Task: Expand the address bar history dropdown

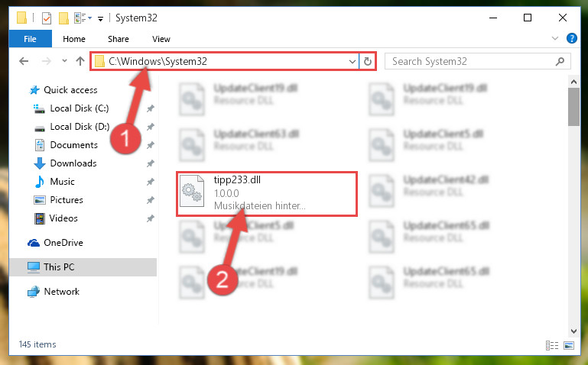Action: coord(352,61)
